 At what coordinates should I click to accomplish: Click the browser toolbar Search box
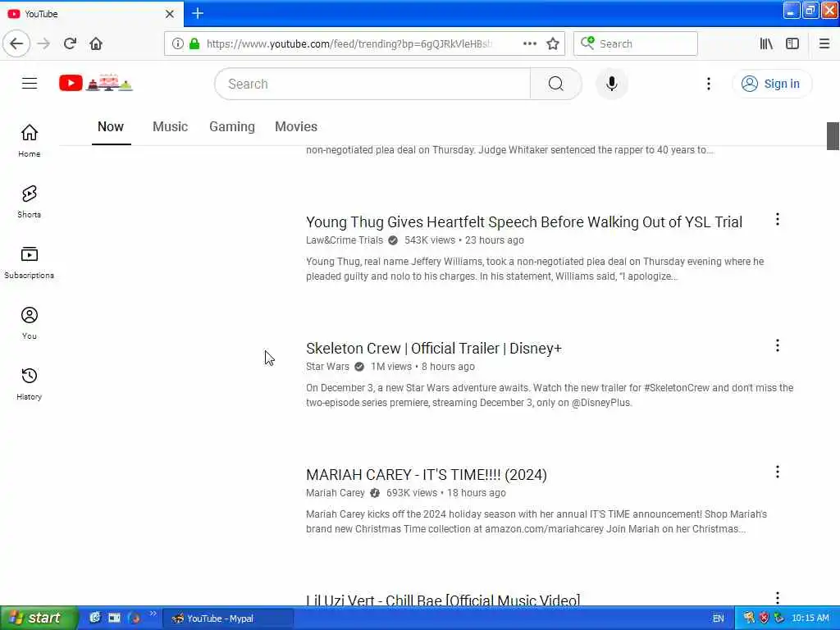pos(636,43)
